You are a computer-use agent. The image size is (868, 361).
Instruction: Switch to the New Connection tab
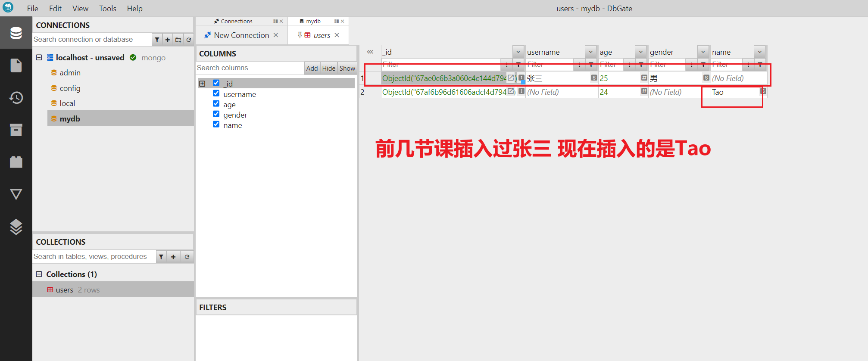pos(241,35)
